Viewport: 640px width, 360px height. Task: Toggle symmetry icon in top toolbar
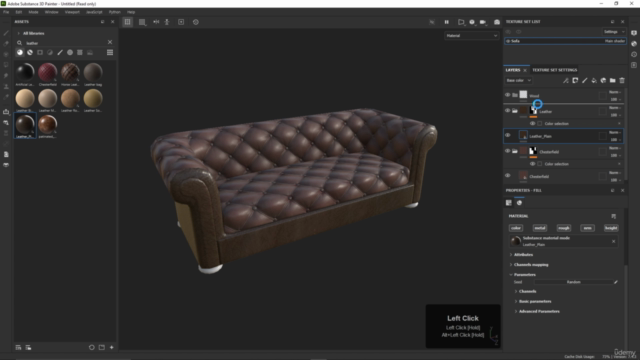[x=156, y=22]
